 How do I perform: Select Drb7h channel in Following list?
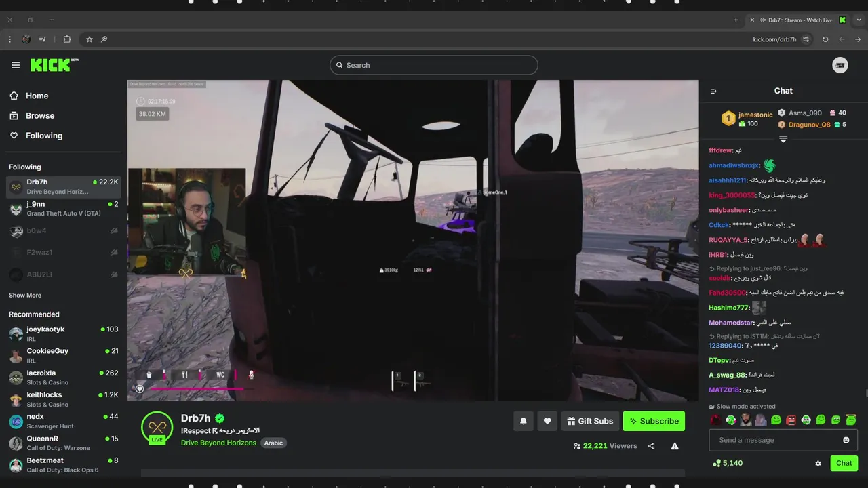point(64,186)
